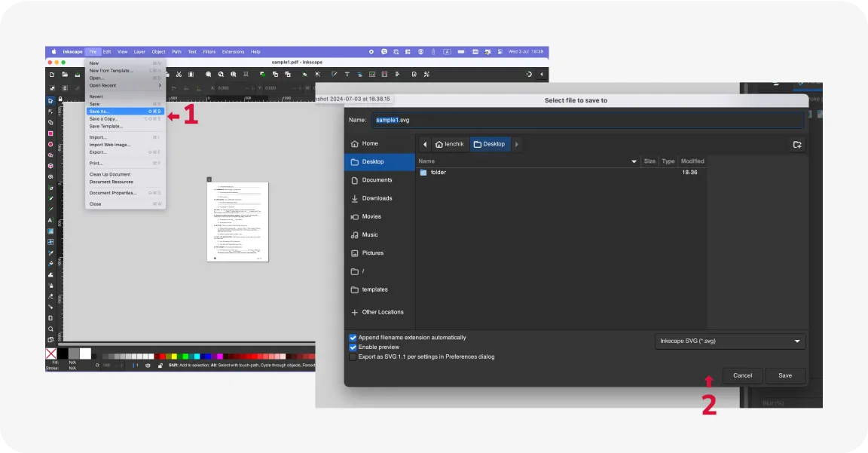Open the Layer menu
868x453 pixels.
coord(139,52)
